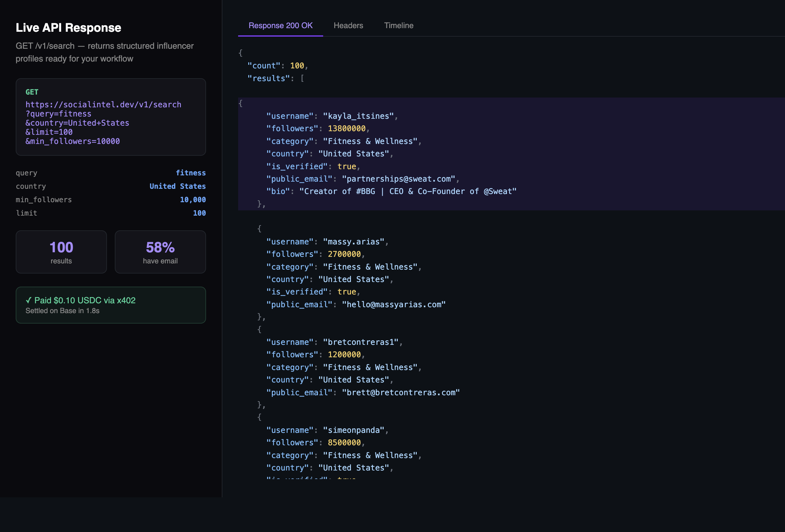Open the Timeline tab
This screenshot has width=785, height=532.
[399, 25]
